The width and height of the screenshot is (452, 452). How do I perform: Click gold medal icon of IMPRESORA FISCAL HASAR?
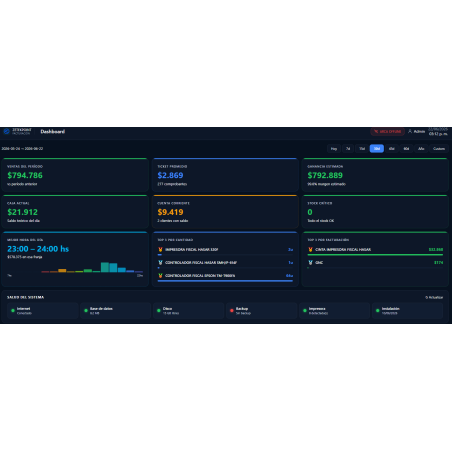pos(160,249)
